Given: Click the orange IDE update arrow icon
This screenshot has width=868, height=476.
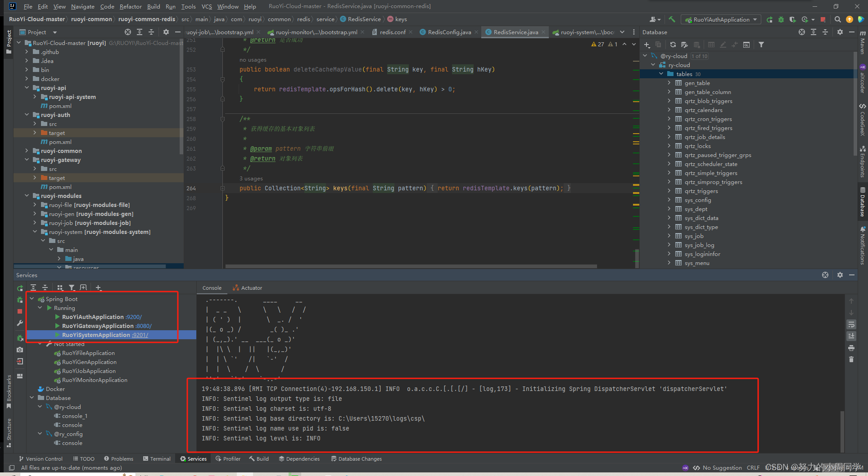Looking at the screenshot, I should click(849, 19).
